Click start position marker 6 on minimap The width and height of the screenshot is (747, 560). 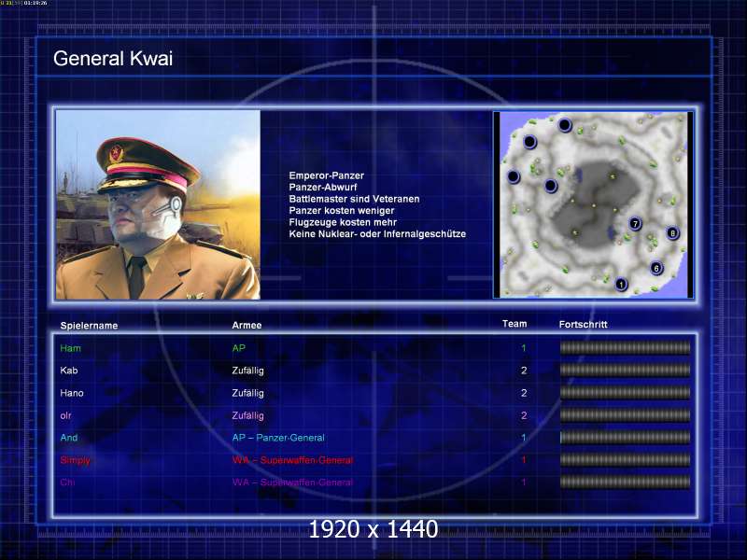click(x=656, y=268)
